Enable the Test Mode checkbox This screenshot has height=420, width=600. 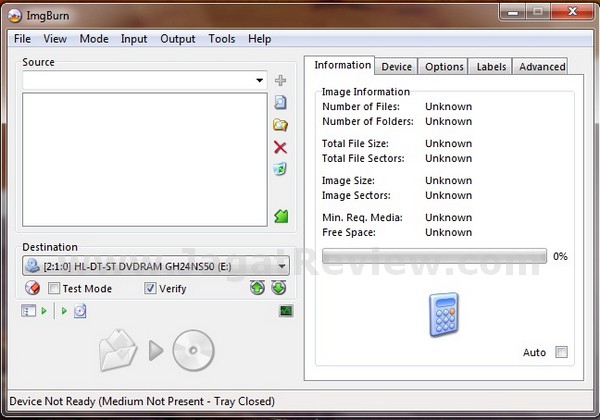pos(54,289)
